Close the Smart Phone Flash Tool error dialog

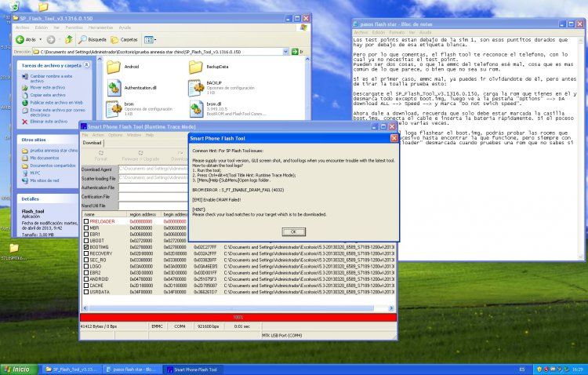[x=394, y=138]
